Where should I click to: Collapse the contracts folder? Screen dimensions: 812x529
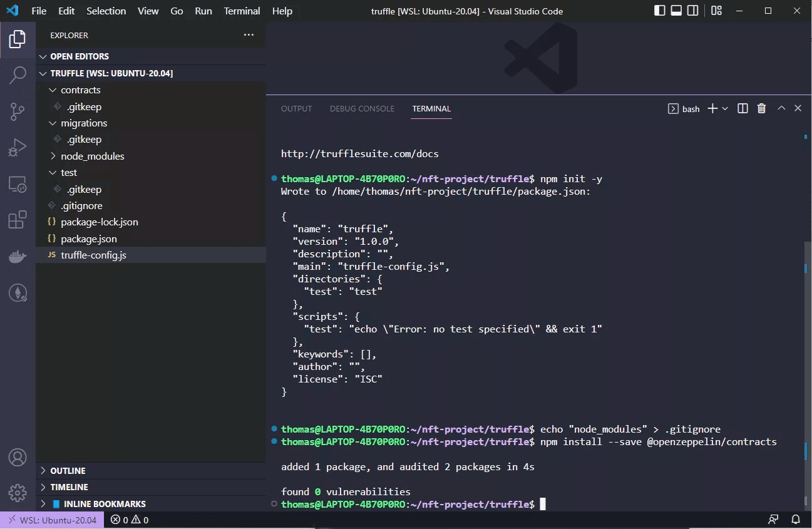151,90
